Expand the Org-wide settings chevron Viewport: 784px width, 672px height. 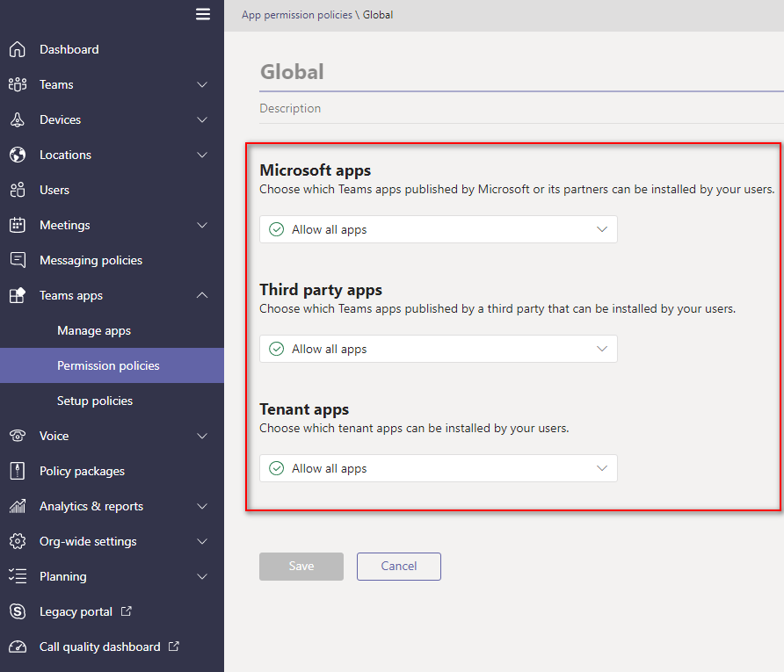click(x=202, y=541)
